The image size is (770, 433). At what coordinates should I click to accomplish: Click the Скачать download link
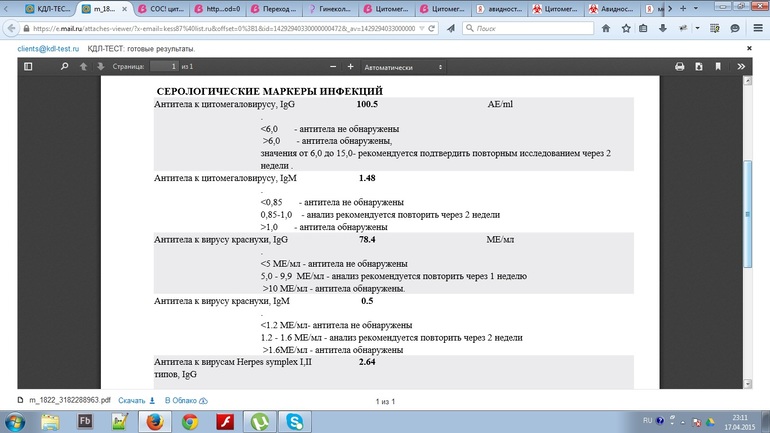(x=137, y=401)
